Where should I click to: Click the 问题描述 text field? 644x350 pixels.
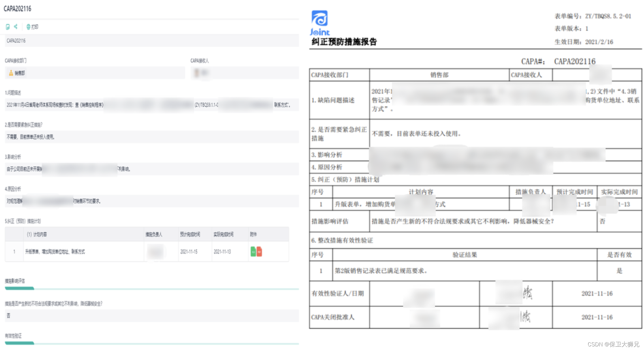[151, 105]
